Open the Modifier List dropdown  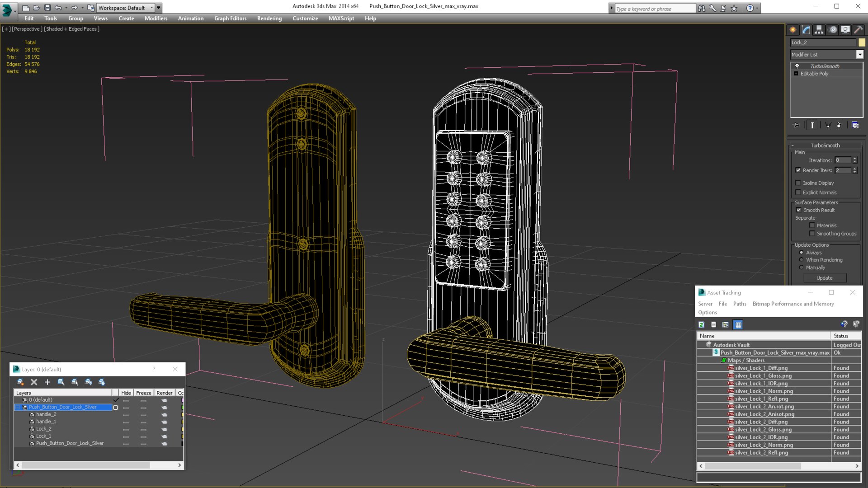pos(860,55)
